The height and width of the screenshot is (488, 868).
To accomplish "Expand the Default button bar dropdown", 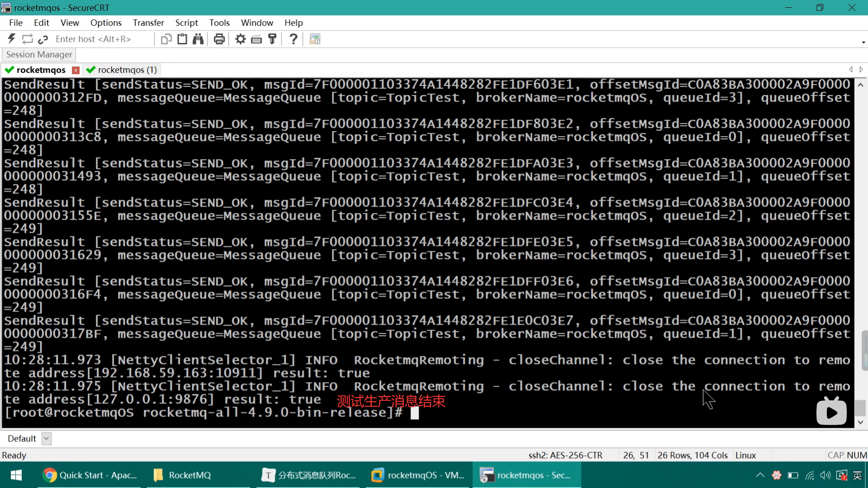I will 46,438.
